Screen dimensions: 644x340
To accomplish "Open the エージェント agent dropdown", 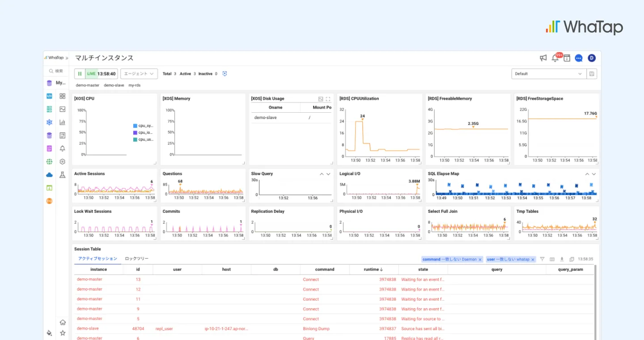I will 139,74.
